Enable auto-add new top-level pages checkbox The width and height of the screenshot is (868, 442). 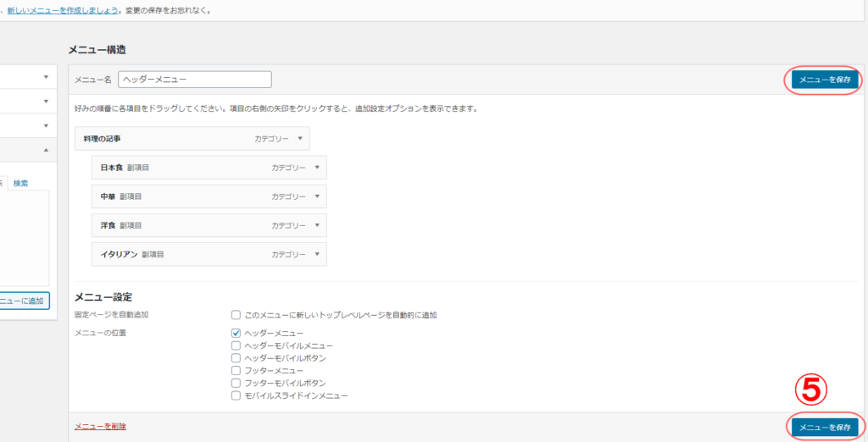pyautogui.click(x=236, y=315)
